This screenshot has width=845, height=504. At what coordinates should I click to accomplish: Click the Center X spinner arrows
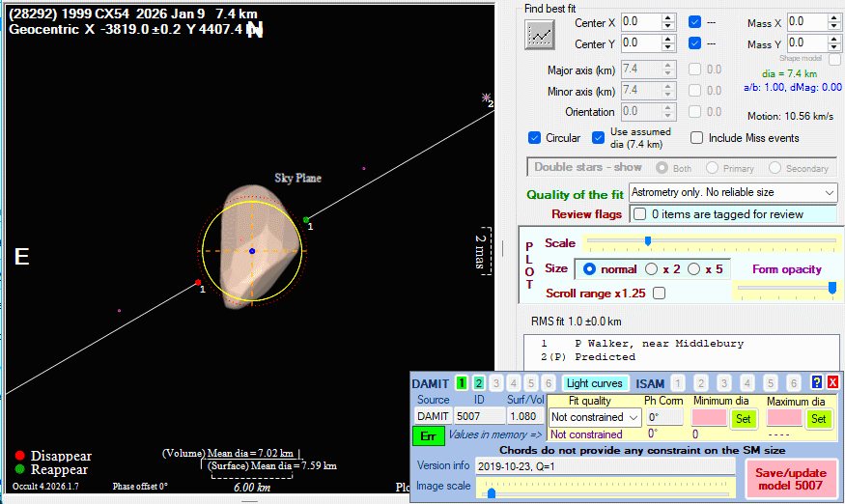[668, 21]
